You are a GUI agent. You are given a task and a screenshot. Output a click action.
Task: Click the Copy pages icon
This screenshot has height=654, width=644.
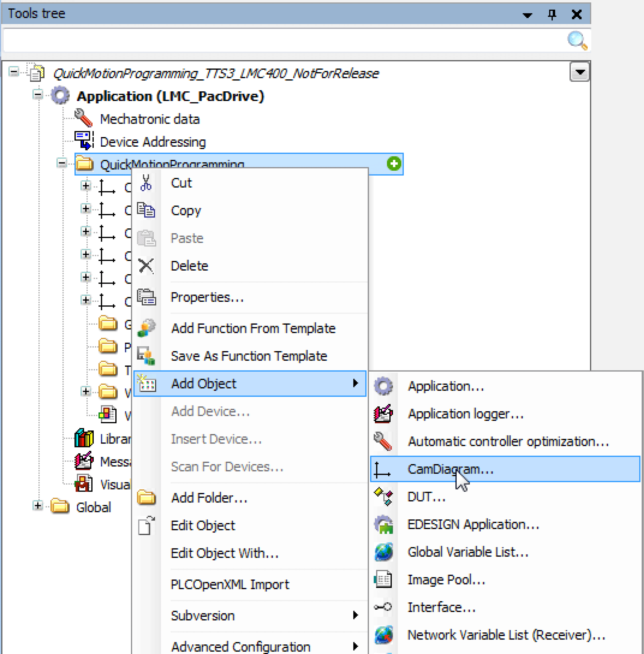click(146, 210)
